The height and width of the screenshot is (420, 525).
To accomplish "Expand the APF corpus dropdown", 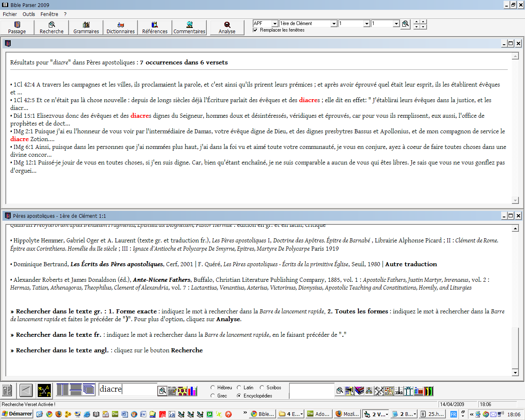I will pyautogui.click(x=275, y=24).
